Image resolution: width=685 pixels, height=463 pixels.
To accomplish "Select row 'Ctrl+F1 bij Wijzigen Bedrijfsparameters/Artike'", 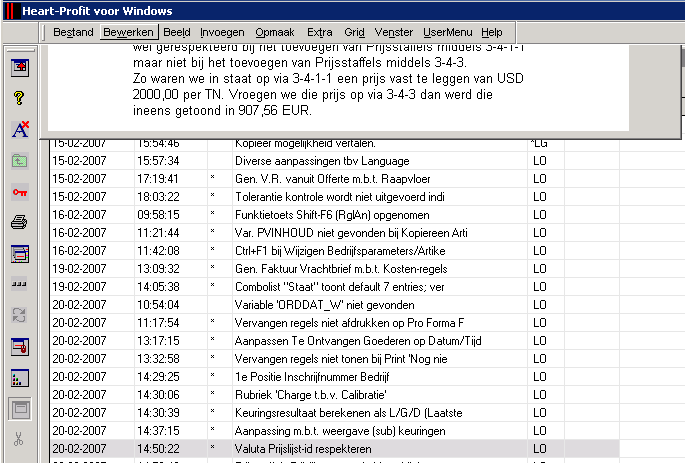I will click(334, 251).
